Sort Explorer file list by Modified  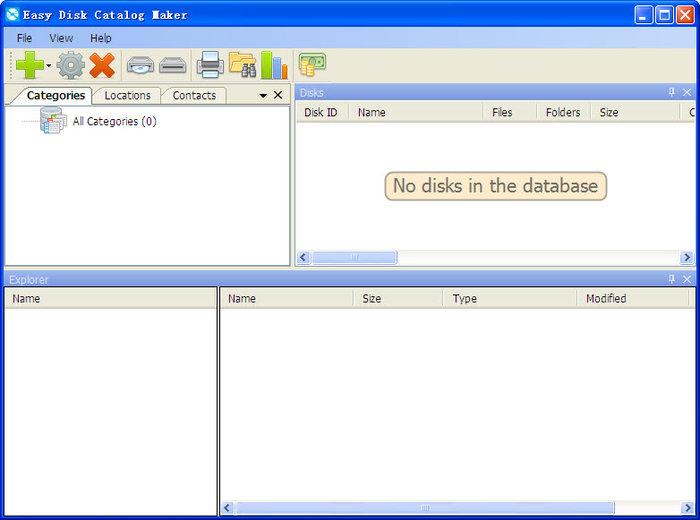pyautogui.click(x=633, y=299)
